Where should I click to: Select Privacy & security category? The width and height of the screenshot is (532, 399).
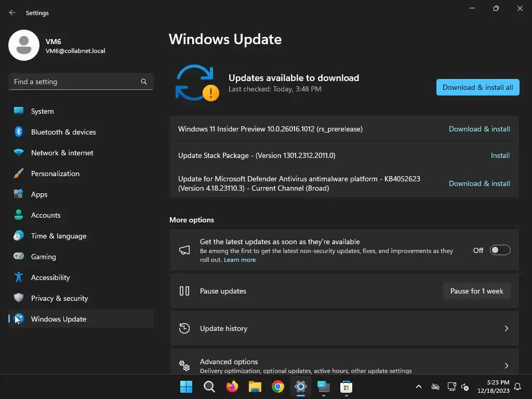click(x=81, y=298)
